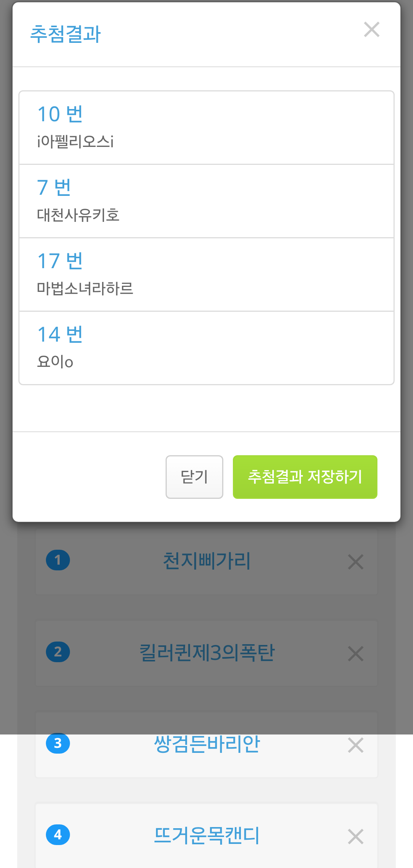Close the 추첨결과 dialog with the X icon
413x868 pixels.
[x=372, y=29]
